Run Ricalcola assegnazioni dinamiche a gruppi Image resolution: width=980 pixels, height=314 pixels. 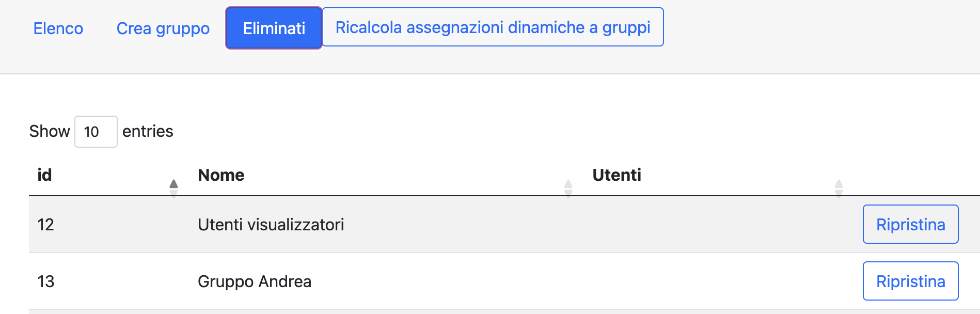point(492,27)
